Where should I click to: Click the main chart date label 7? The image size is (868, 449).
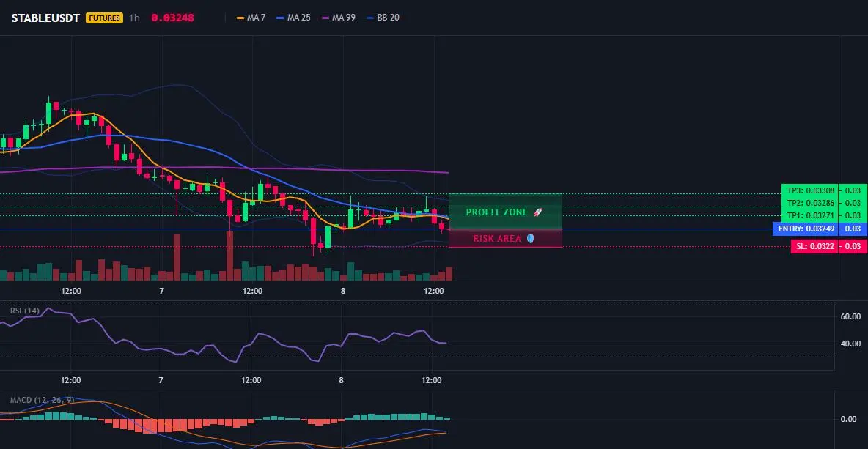click(161, 291)
